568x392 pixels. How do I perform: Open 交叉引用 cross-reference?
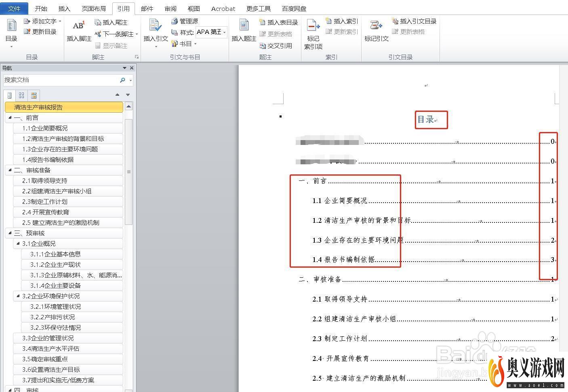point(276,46)
